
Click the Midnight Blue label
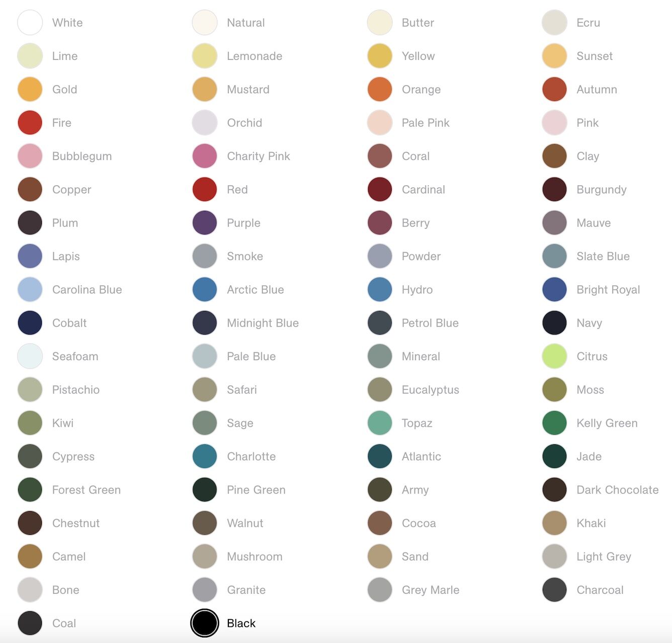point(263,323)
